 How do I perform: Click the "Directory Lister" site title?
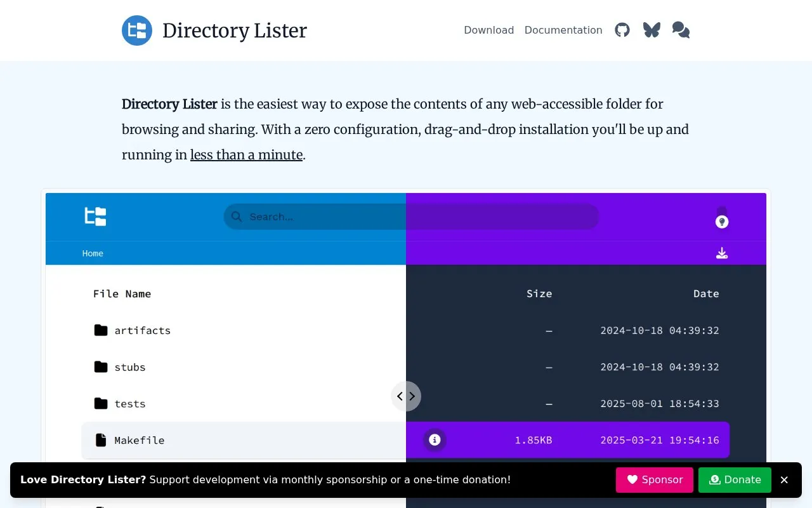(235, 30)
